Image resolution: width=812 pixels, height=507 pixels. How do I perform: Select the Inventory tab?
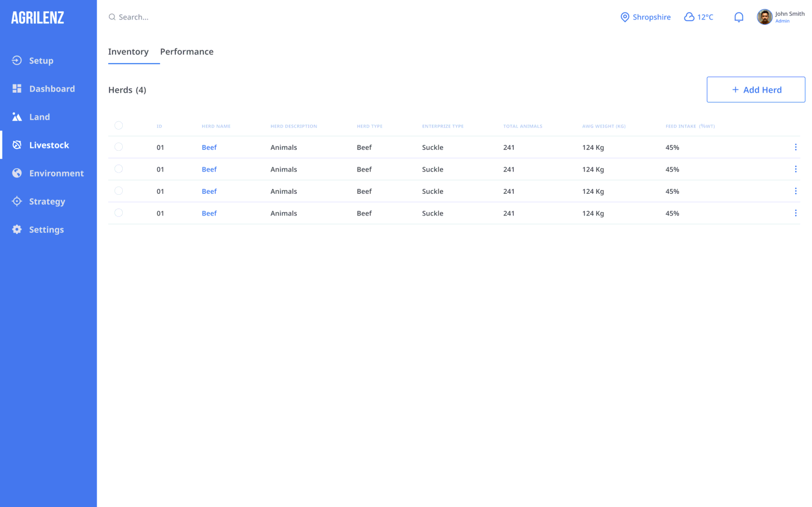(x=128, y=52)
